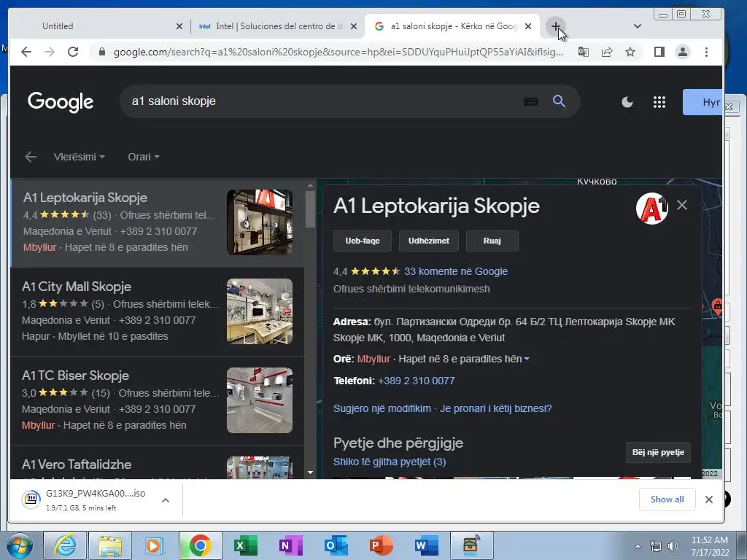Image resolution: width=747 pixels, height=560 pixels.
Task: Open Vlerësimi rating filter dropdown
Action: 79,157
